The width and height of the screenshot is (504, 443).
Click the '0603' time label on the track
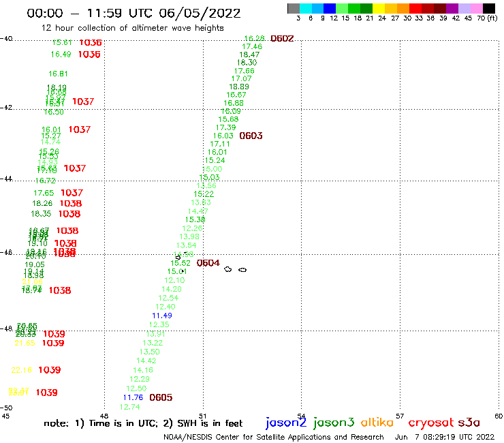pos(251,136)
